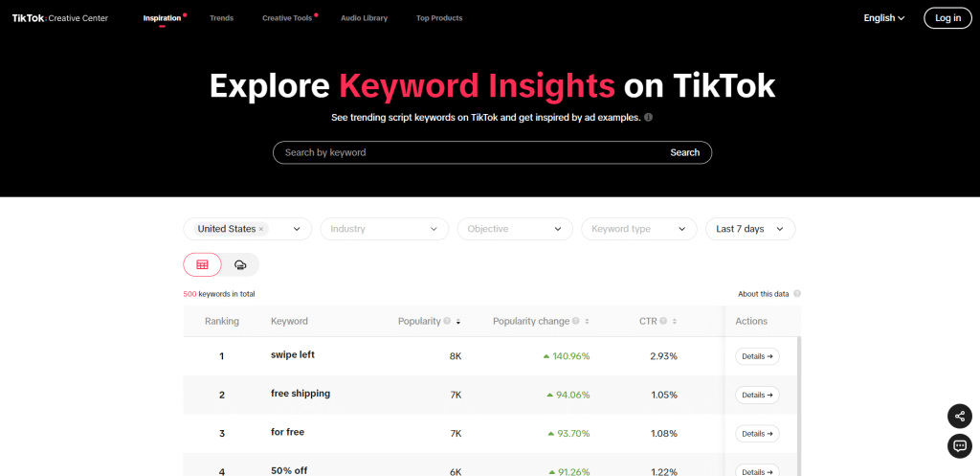Image resolution: width=980 pixels, height=476 pixels.
Task: Click the '500 keywords in total' text
Action: pyautogui.click(x=219, y=294)
